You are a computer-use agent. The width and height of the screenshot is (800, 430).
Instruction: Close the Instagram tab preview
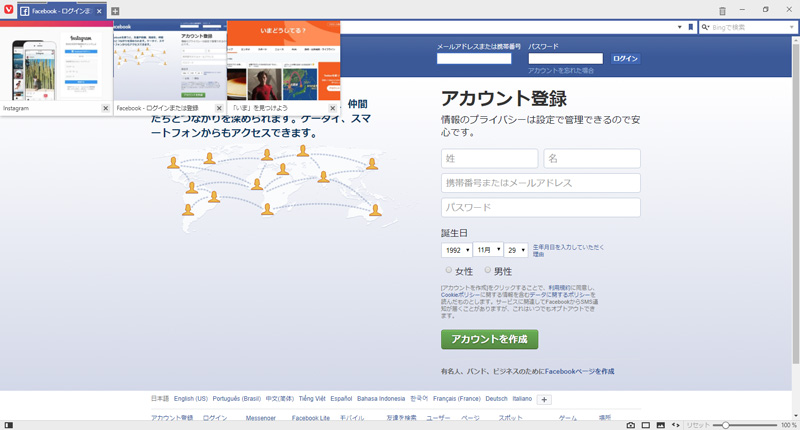point(106,108)
